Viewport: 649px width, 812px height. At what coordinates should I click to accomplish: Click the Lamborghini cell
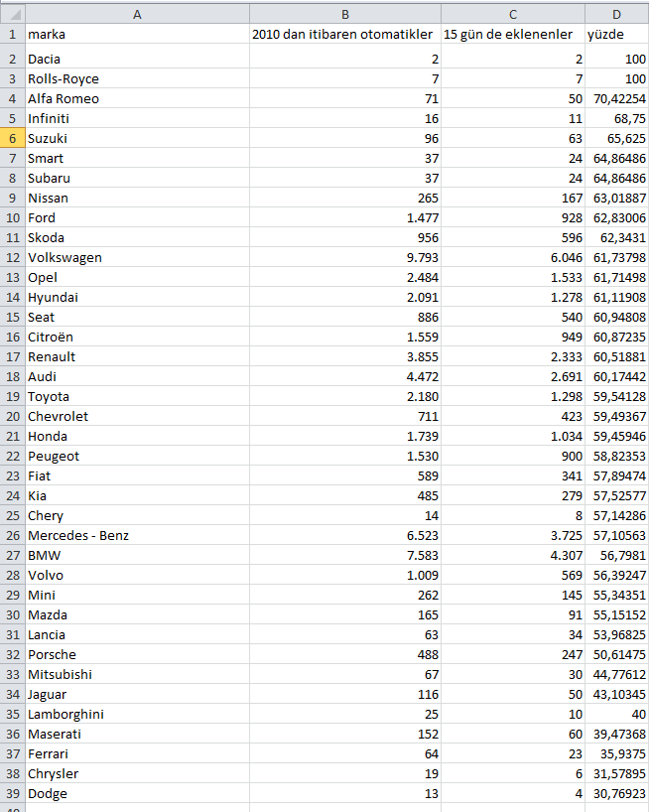tap(137, 714)
